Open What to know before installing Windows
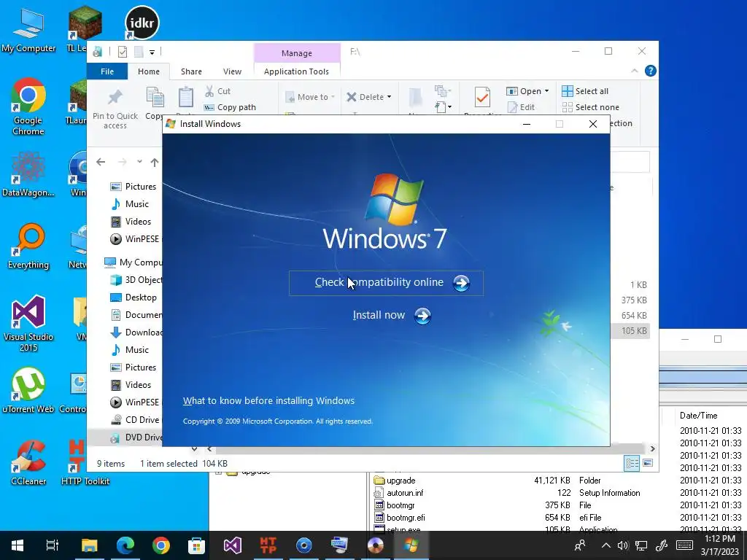Image resolution: width=747 pixels, height=560 pixels. pos(268,401)
